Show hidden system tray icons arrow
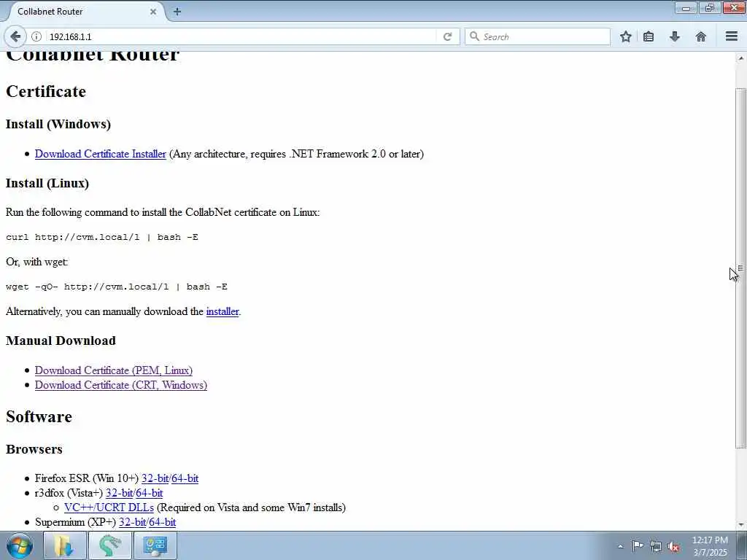The height and width of the screenshot is (560, 747). click(620, 547)
